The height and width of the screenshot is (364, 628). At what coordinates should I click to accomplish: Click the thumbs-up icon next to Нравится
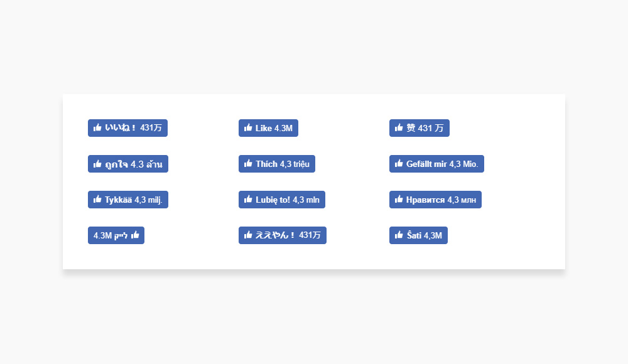[399, 199]
